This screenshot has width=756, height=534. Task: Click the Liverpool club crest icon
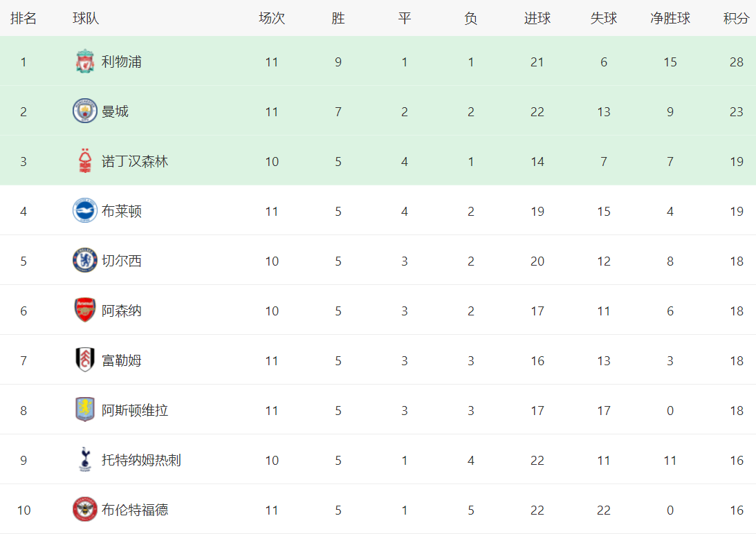[x=85, y=62]
